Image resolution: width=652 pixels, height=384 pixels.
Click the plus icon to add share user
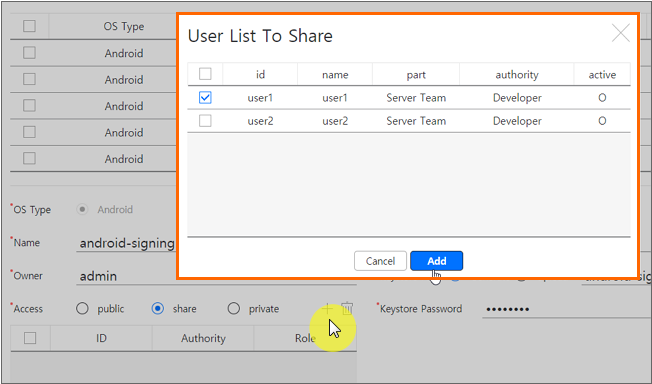pyautogui.click(x=327, y=308)
